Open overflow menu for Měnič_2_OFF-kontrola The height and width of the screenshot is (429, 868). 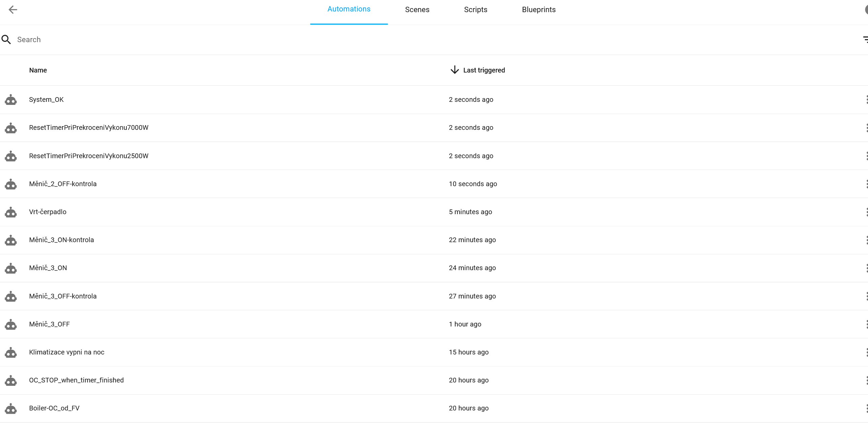pos(866,184)
